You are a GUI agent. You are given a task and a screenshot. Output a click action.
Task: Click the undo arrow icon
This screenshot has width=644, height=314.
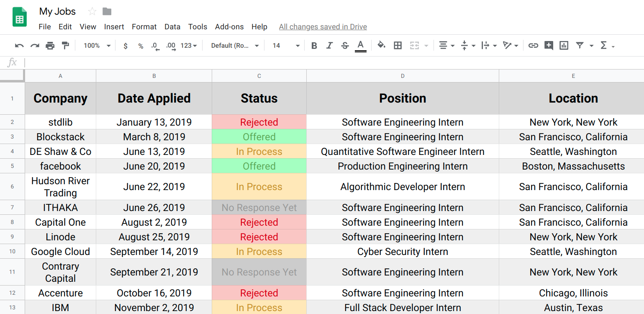19,46
